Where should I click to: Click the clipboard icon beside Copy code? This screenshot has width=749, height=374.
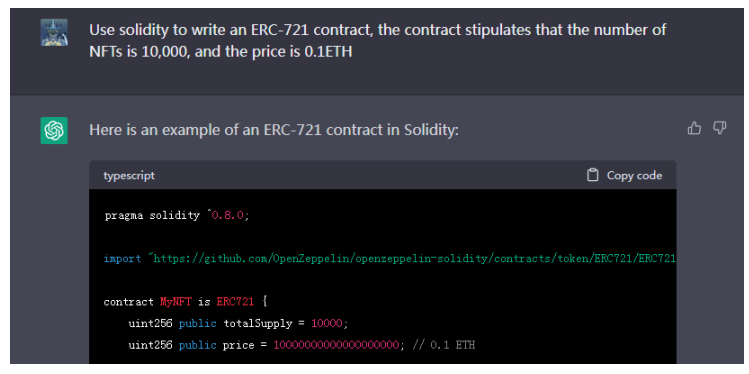pyautogui.click(x=593, y=175)
